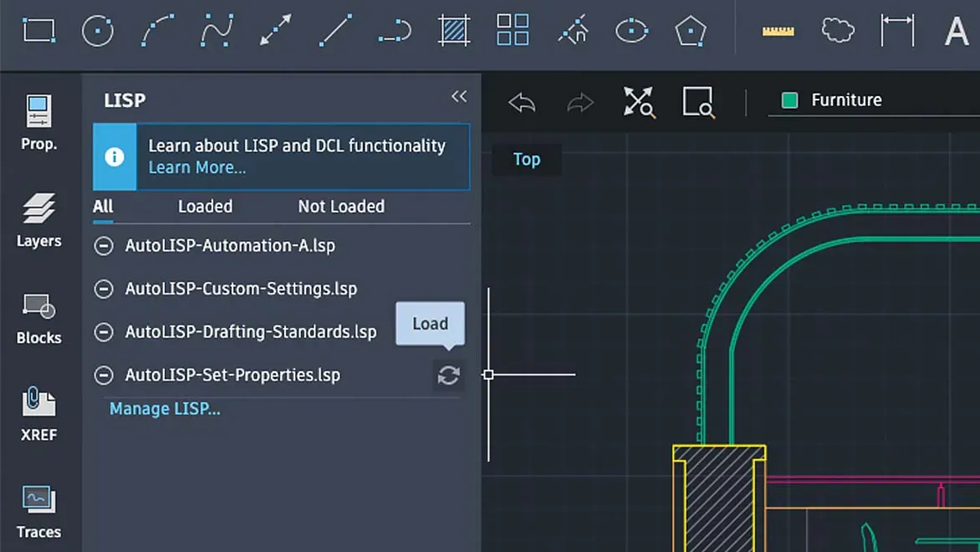The image size is (980, 552).
Task: Select the Text tool
Action: coord(958,31)
